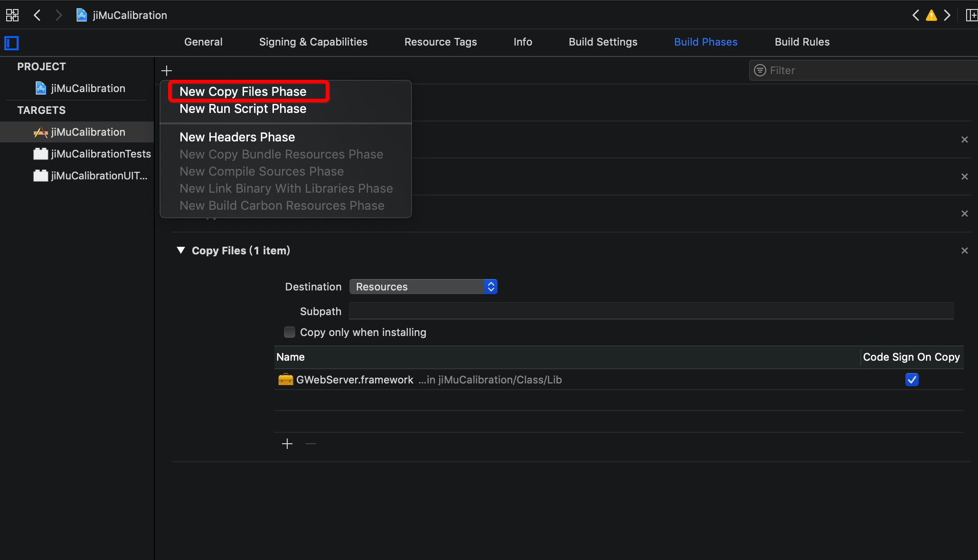Viewport: 978px width, 560px height.
Task: Choose New Copy Files Phase
Action: [x=243, y=92]
